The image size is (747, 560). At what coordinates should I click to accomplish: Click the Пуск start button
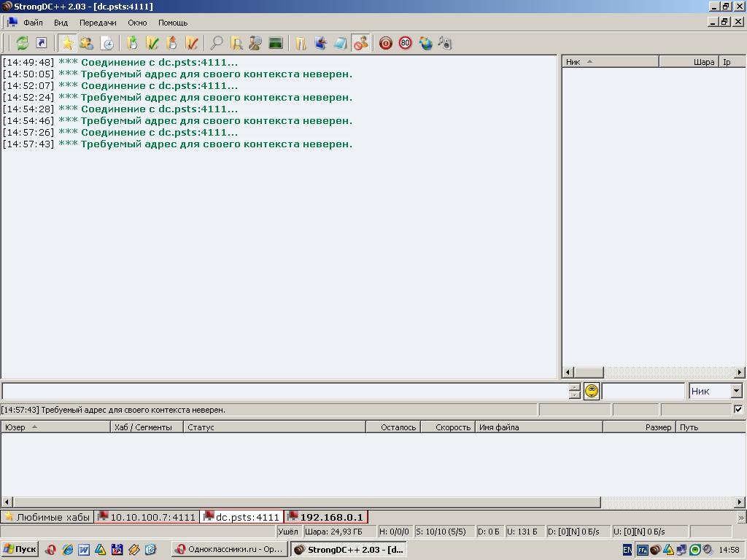[x=20, y=550]
